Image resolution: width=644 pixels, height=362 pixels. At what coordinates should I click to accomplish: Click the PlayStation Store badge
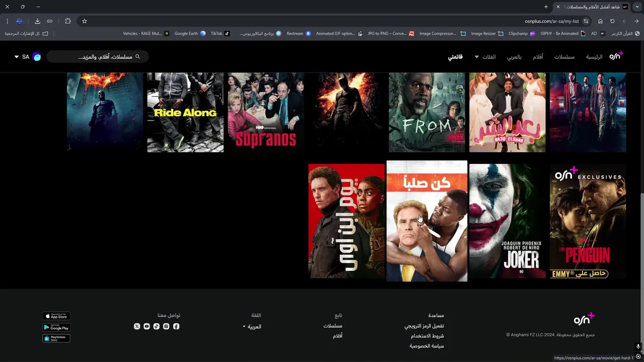tap(56, 338)
